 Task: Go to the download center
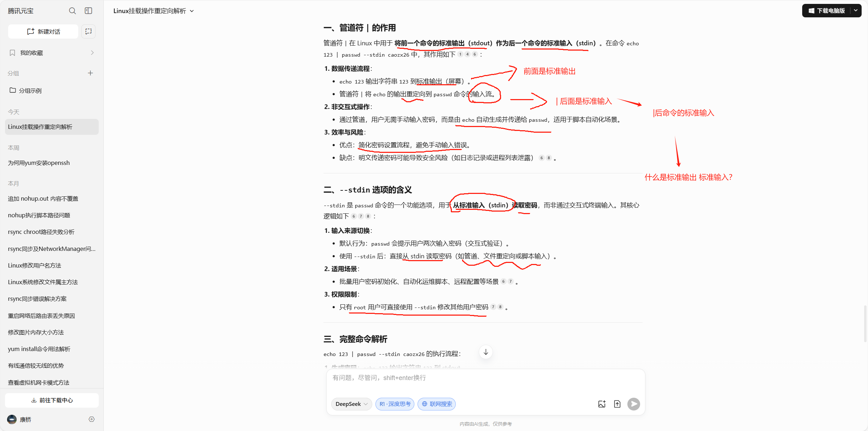(x=52, y=400)
